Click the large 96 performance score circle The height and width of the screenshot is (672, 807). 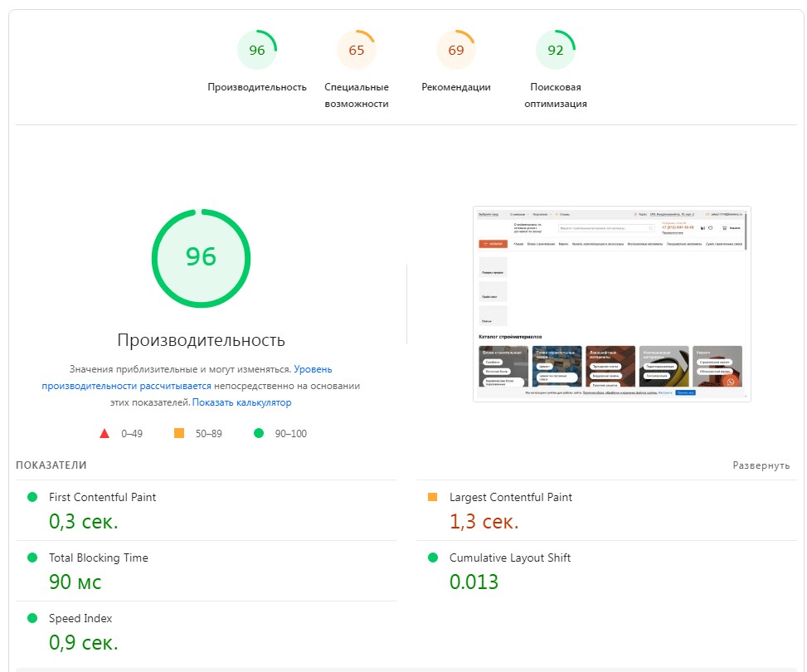[x=201, y=257]
